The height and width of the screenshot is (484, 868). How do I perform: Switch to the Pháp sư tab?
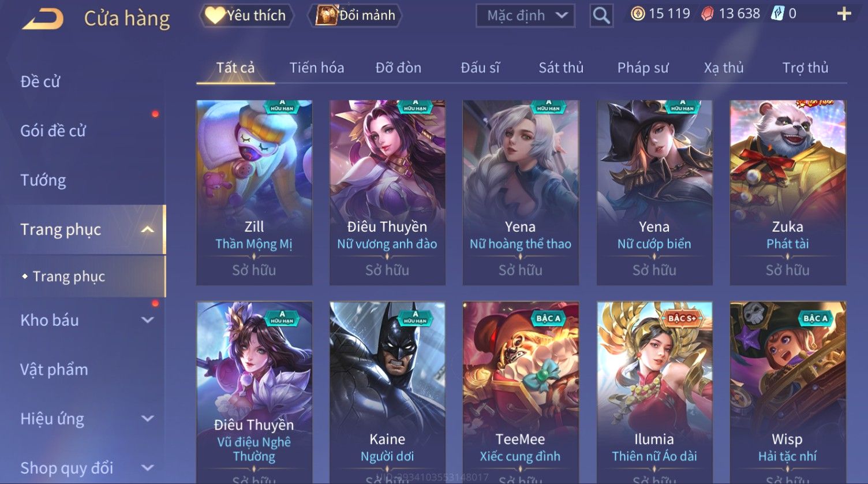tap(643, 68)
